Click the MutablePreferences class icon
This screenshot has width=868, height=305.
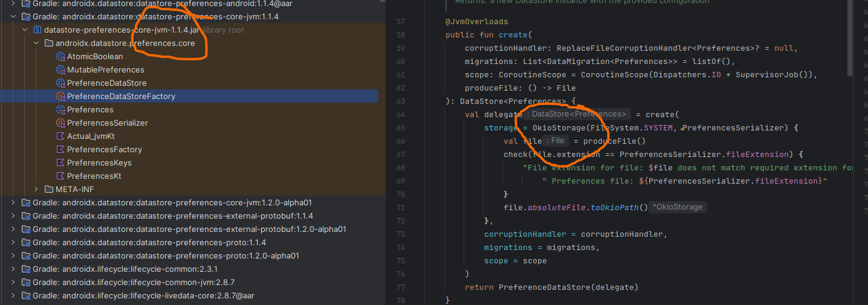60,70
